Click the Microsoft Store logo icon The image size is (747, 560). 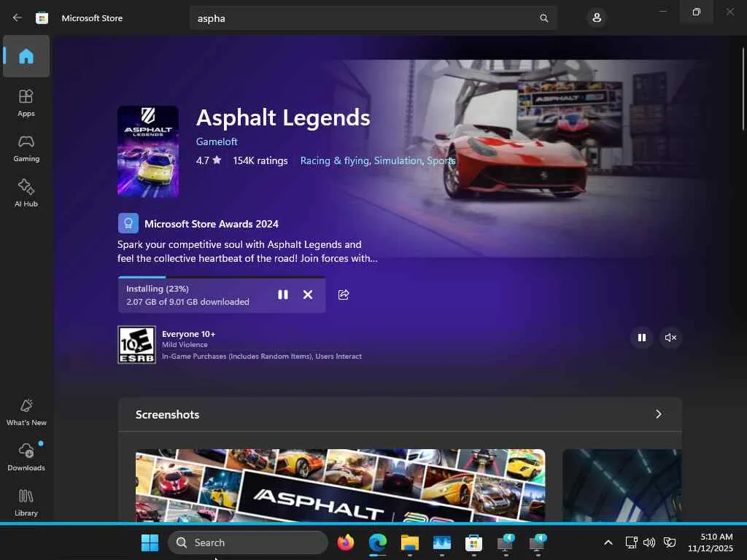(42, 18)
